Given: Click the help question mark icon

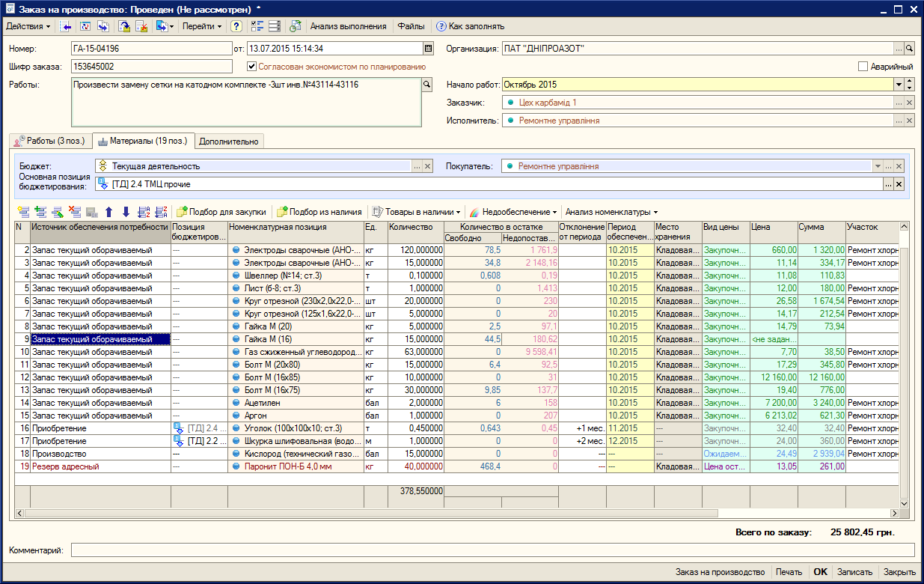Looking at the screenshot, I should pos(236,26).
